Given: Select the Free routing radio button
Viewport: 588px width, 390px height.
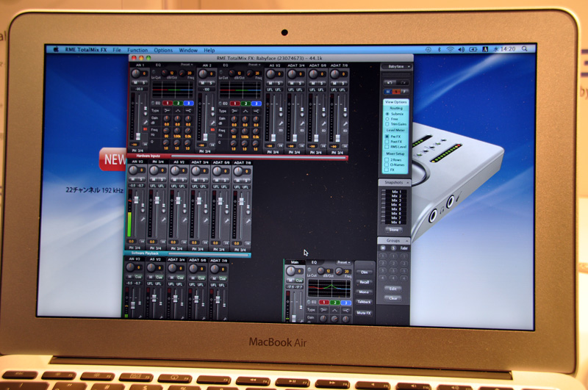Looking at the screenshot, I should (x=387, y=118).
